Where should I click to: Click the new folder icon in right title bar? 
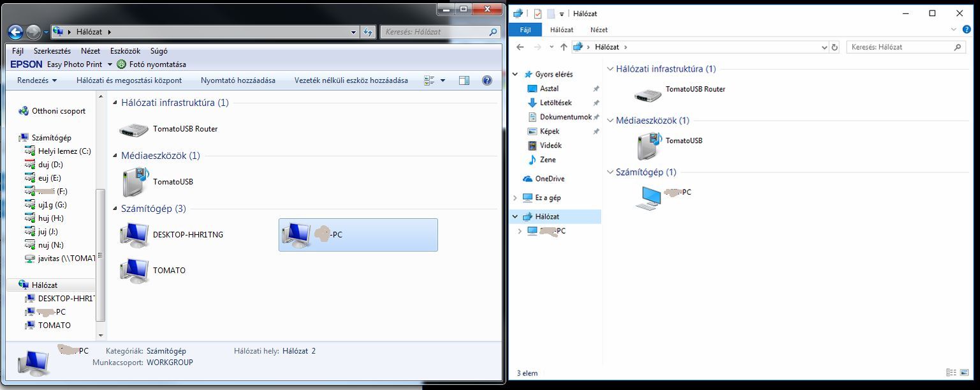[551, 13]
